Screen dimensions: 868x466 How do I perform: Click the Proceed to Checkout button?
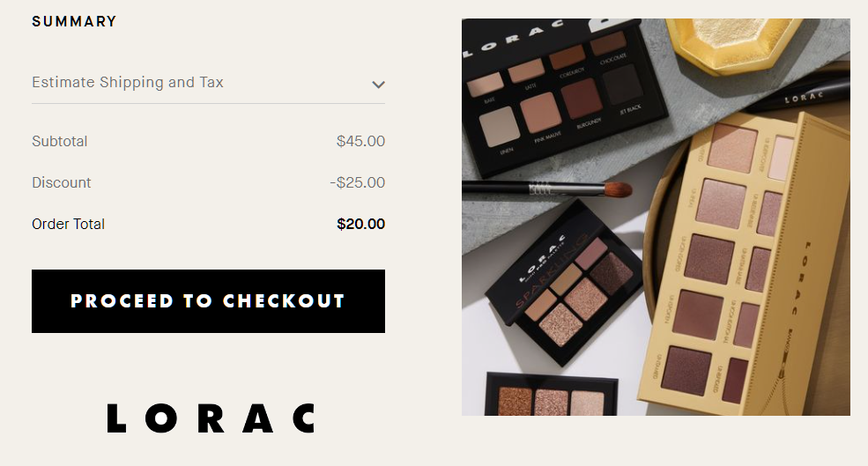[x=208, y=301]
